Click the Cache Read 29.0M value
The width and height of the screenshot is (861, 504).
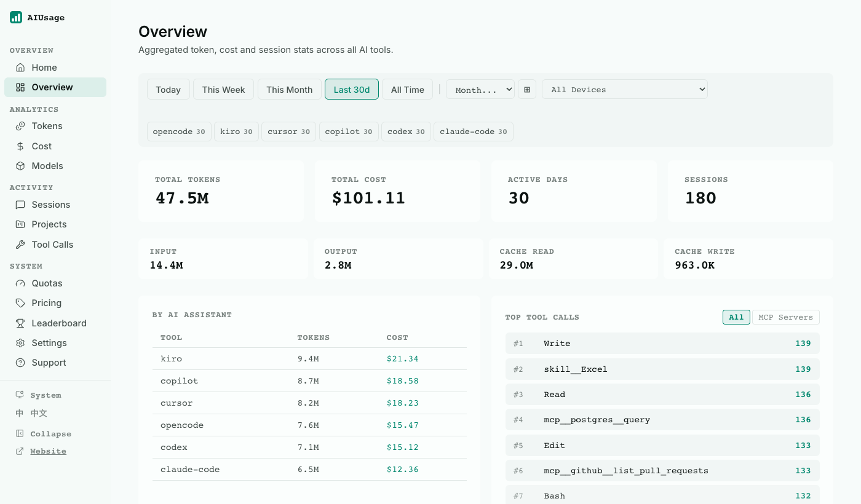[x=516, y=266]
